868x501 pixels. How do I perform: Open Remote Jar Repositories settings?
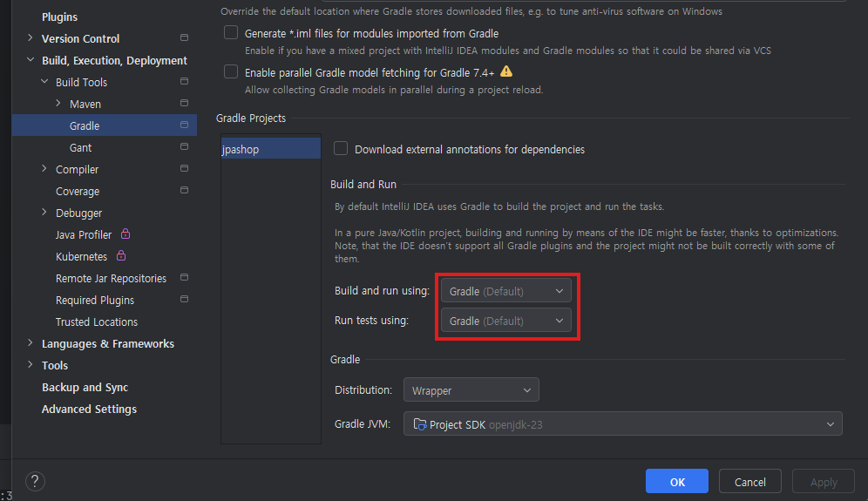111,279
